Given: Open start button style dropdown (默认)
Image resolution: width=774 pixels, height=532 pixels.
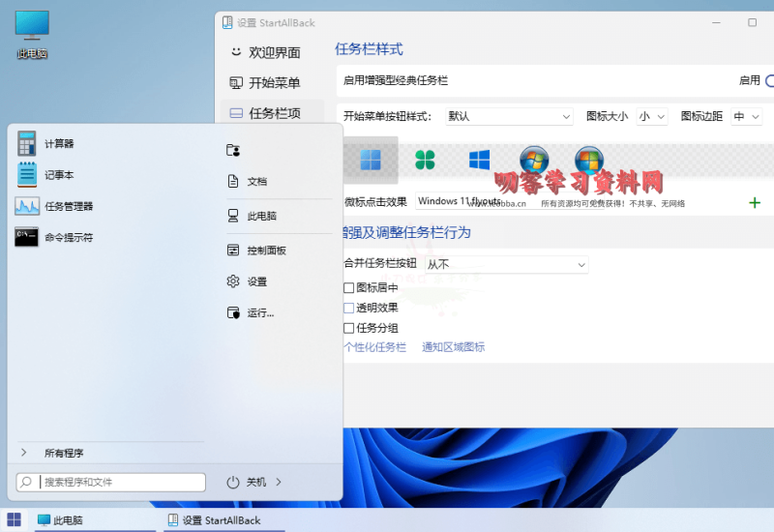Looking at the screenshot, I should pos(509,116).
